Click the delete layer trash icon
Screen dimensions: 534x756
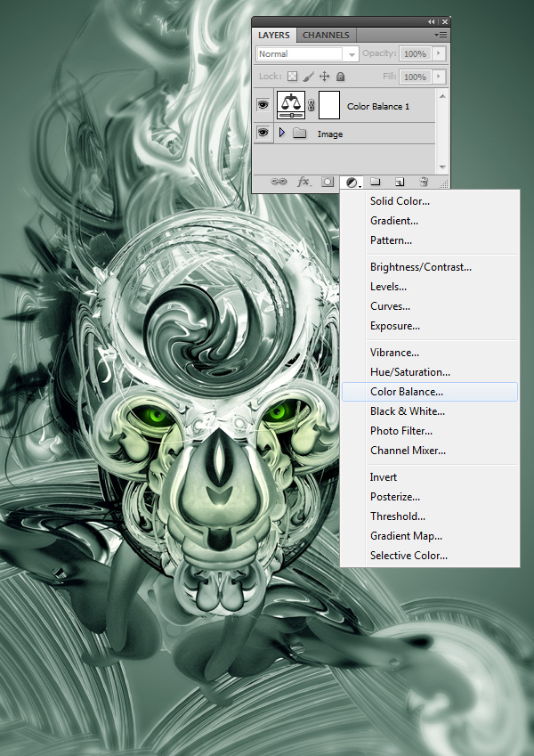[424, 182]
